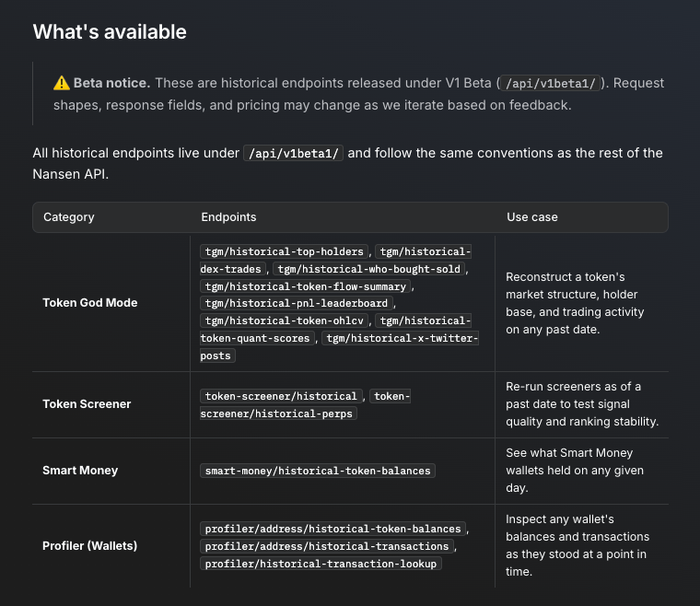Click profiler/address/historical-transactions endpoint
Screen dimensions: 700x606
[x=327, y=546]
